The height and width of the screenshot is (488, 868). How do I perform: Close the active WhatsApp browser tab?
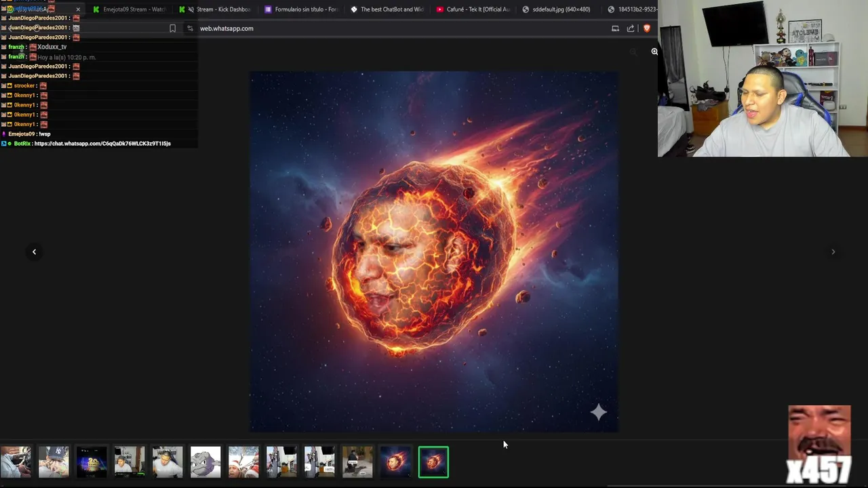[x=78, y=9]
